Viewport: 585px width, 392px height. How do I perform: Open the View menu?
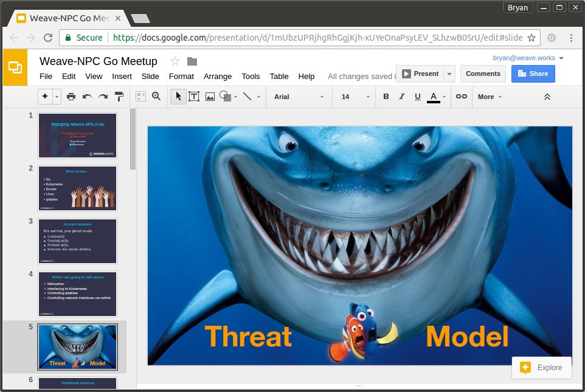[94, 77]
